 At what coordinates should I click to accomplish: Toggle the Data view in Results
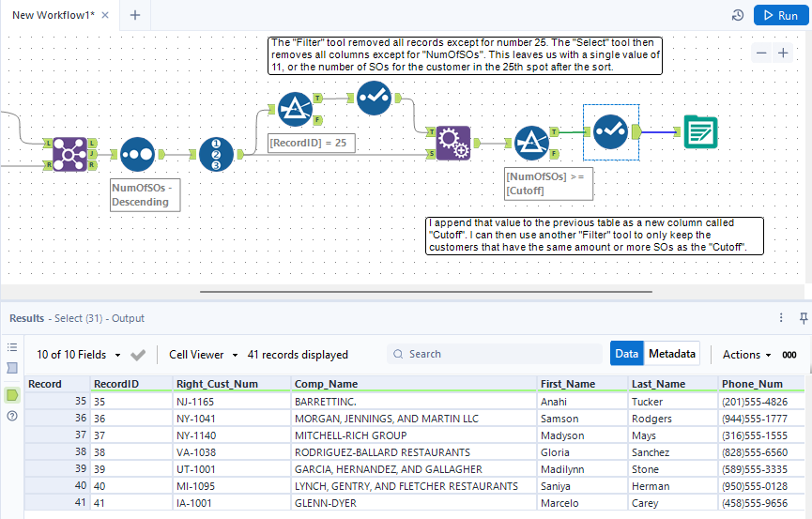pos(626,354)
